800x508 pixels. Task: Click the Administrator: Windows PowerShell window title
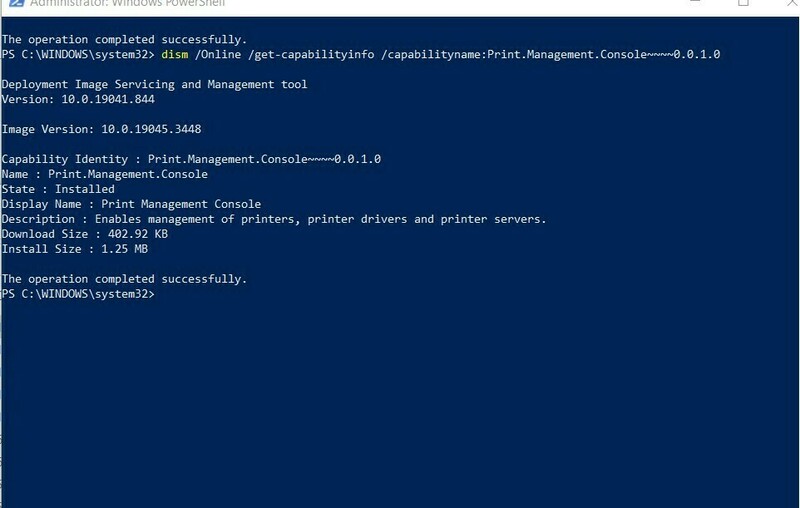pos(127,3)
